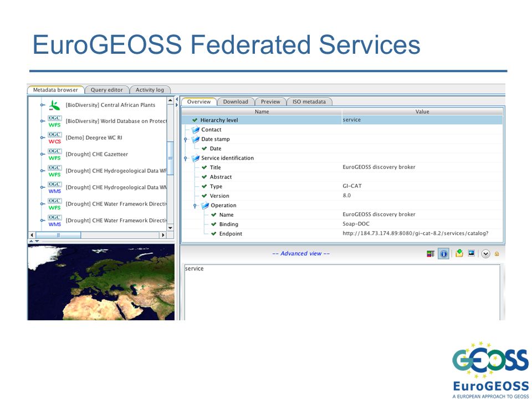532x399 pixels.
Task: Click green check icon next to Version
Action: (204, 196)
